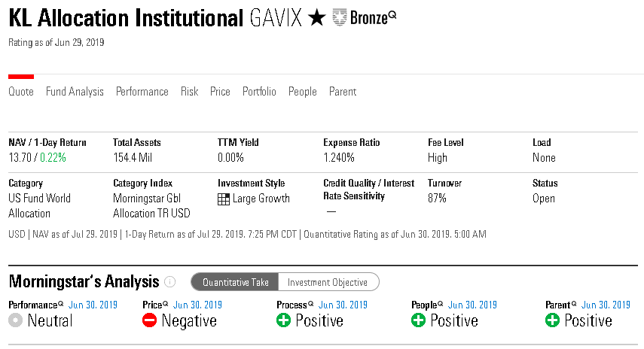
Task: Click the Price Jun 30, 2019 date link
Action: [197, 305]
